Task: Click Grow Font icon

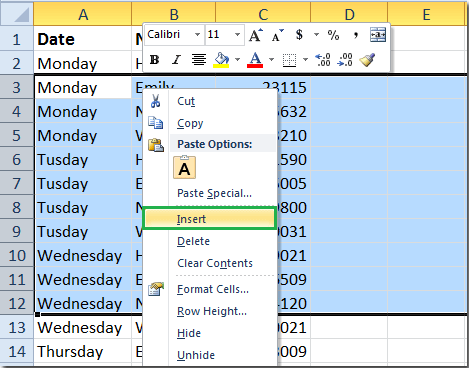Action: click(x=256, y=35)
